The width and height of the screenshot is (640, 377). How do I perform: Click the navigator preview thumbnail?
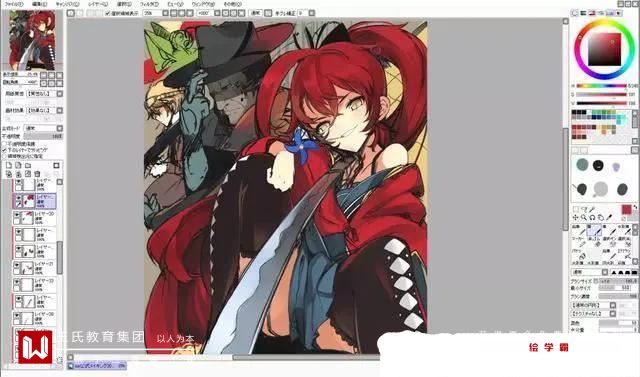33,40
